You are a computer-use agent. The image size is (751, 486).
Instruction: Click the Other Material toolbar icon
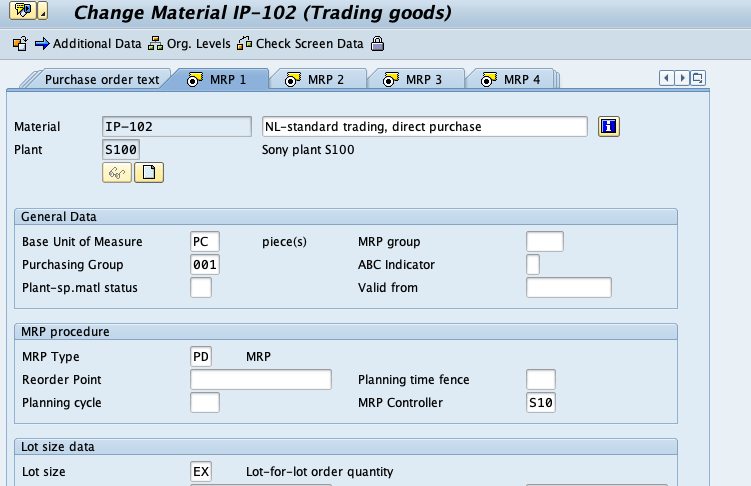[x=20, y=44]
